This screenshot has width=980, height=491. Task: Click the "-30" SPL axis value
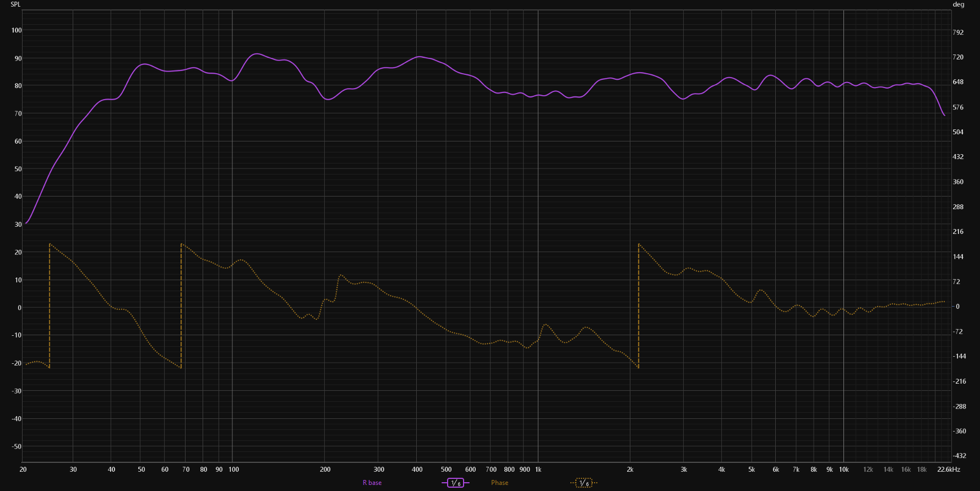tap(17, 391)
